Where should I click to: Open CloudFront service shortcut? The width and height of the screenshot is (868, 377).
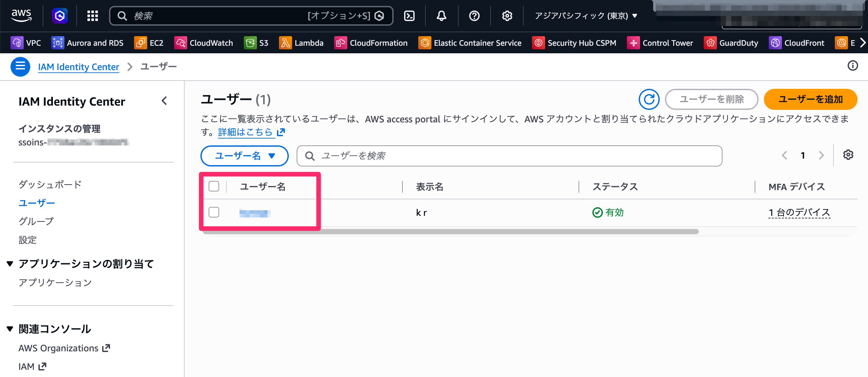[797, 43]
